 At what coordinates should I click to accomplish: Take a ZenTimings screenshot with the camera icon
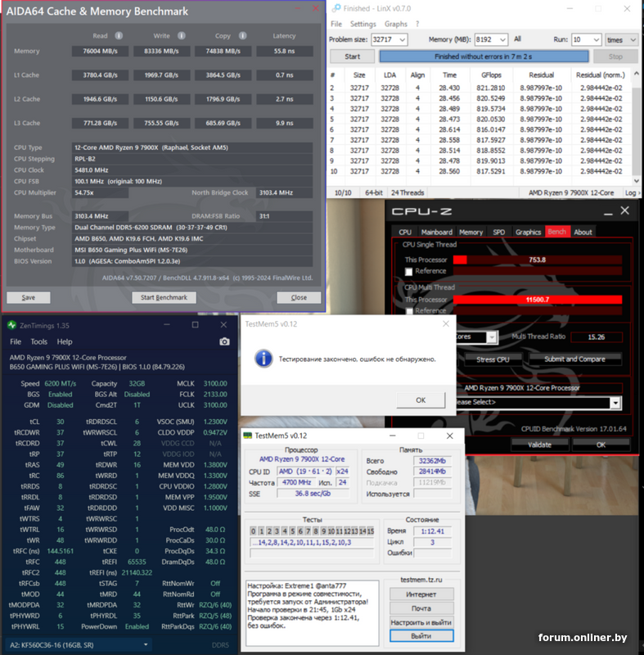pyautogui.click(x=224, y=341)
